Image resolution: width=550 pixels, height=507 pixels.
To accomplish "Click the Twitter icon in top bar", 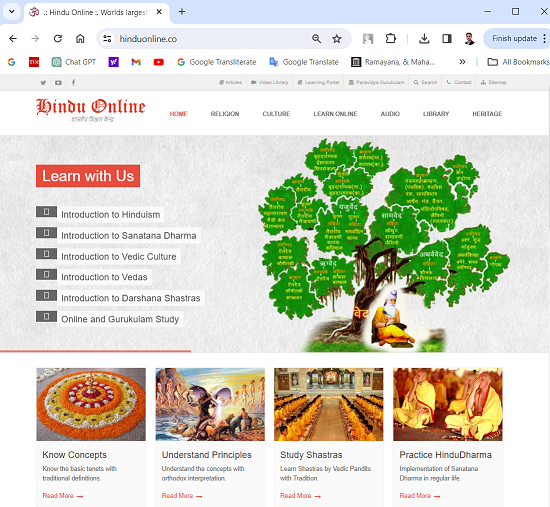I will click(x=43, y=83).
